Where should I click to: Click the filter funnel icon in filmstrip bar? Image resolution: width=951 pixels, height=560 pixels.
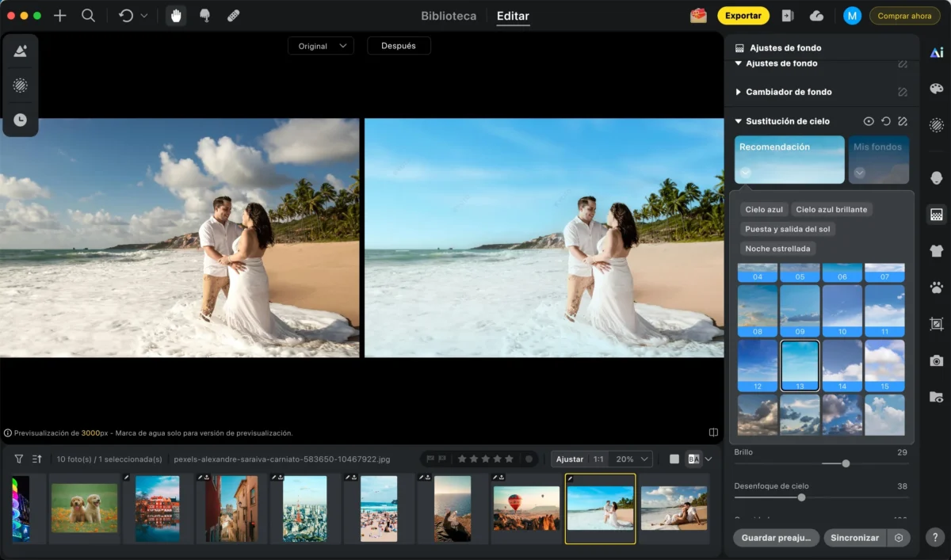(19, 459)
